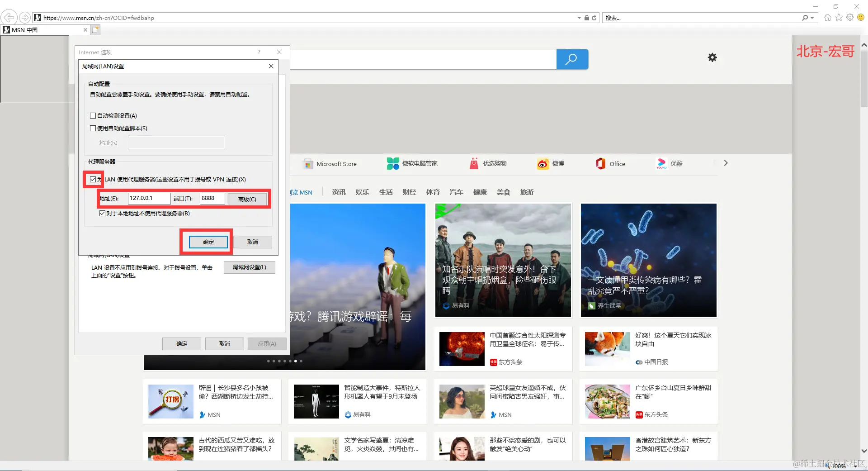Click the page vertical scrollbar thumb

pos(864,78)
